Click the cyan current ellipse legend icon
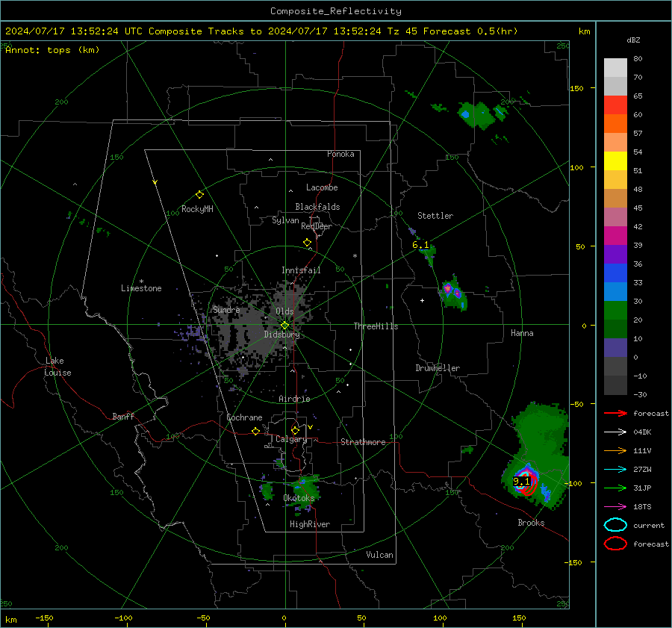This screenshot has width=672, height=628. (615, 525)
